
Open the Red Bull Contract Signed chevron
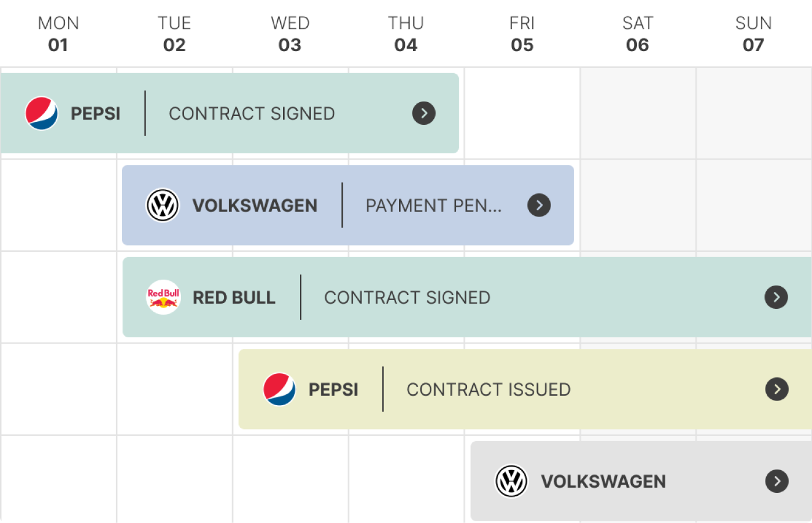click(x=776, y=297)
